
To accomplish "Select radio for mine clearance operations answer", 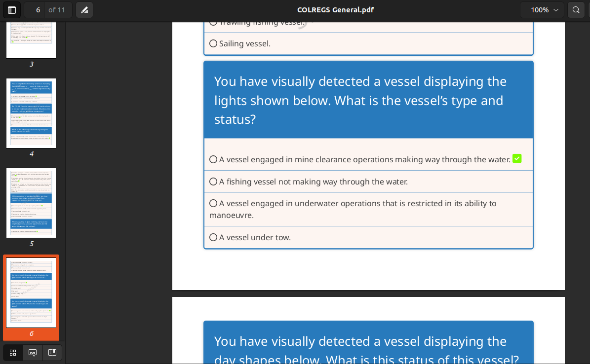I will click(x=213, y=159).
